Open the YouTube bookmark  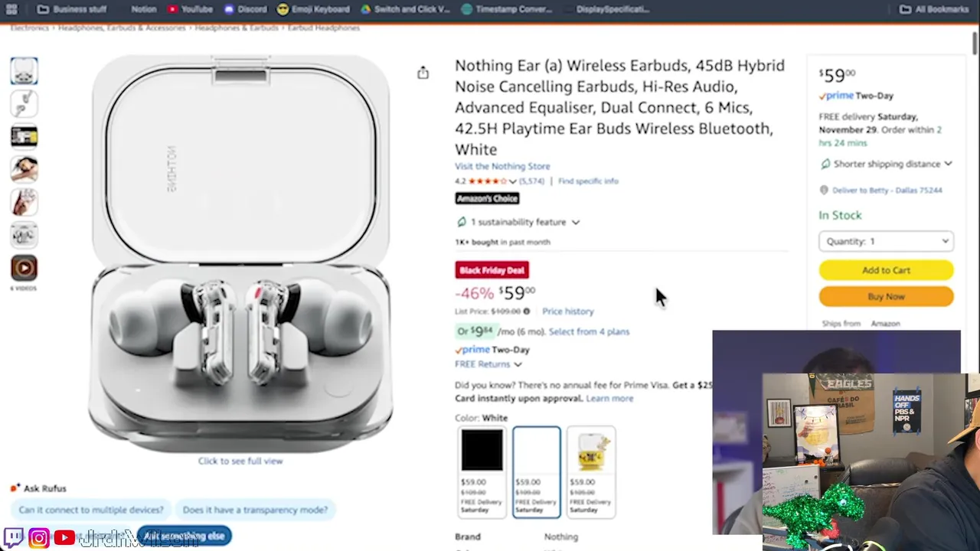point(191,9)
